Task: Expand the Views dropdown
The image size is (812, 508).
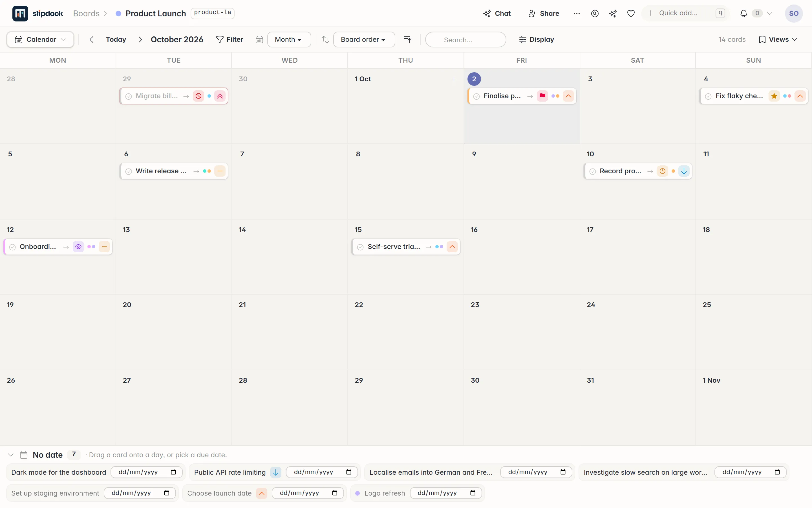Action: point(778,40)
